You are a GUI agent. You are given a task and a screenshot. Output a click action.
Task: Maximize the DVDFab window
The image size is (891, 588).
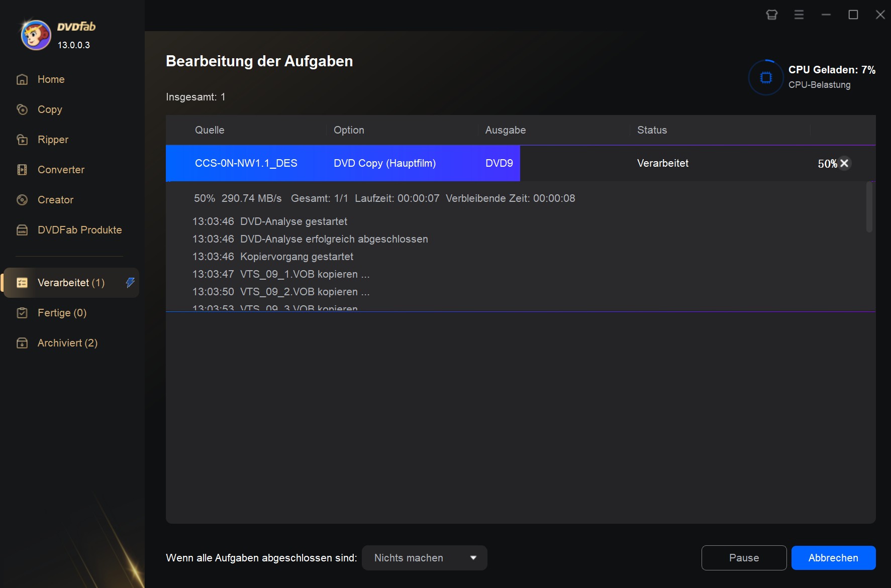point(853,15)
